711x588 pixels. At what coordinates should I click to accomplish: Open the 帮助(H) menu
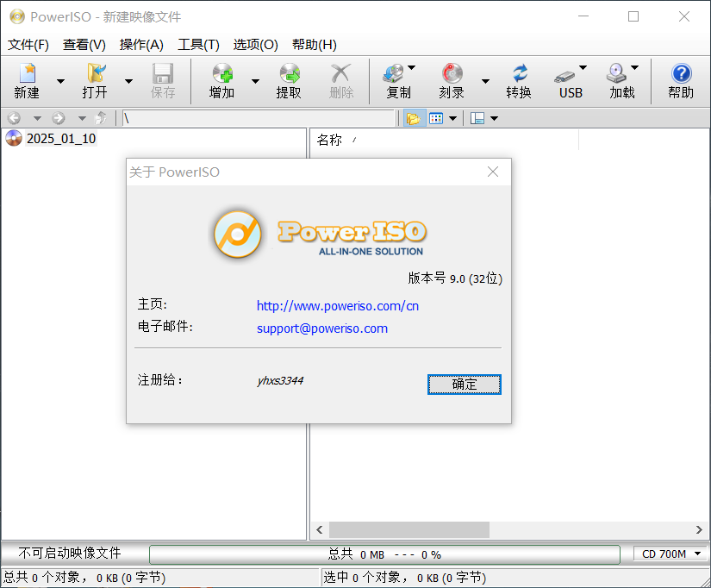(315, 45)
